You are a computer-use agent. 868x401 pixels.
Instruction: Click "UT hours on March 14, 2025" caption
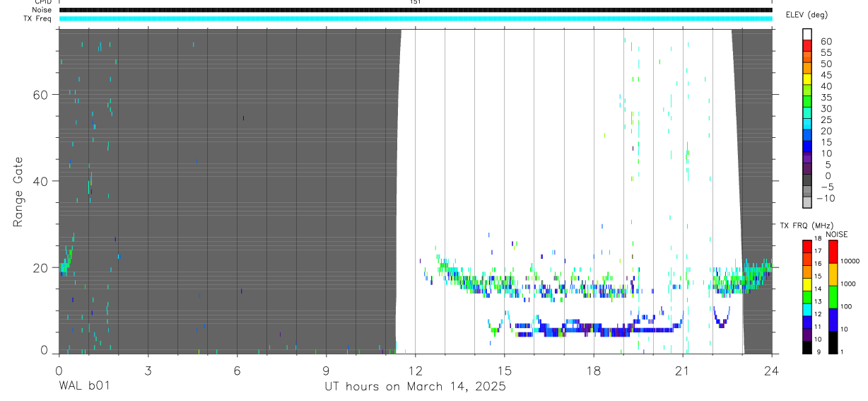click(x=415, y=387)
